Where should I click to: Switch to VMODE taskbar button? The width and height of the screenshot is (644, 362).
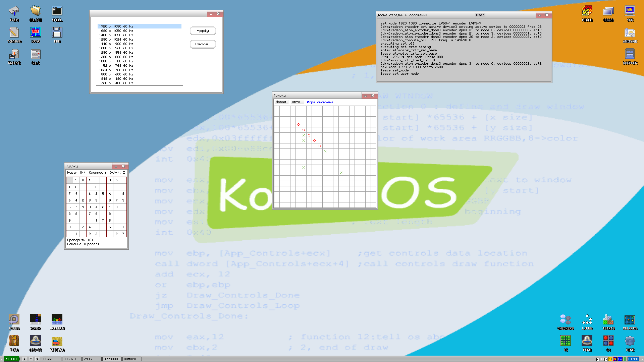(x=92, y=359)
